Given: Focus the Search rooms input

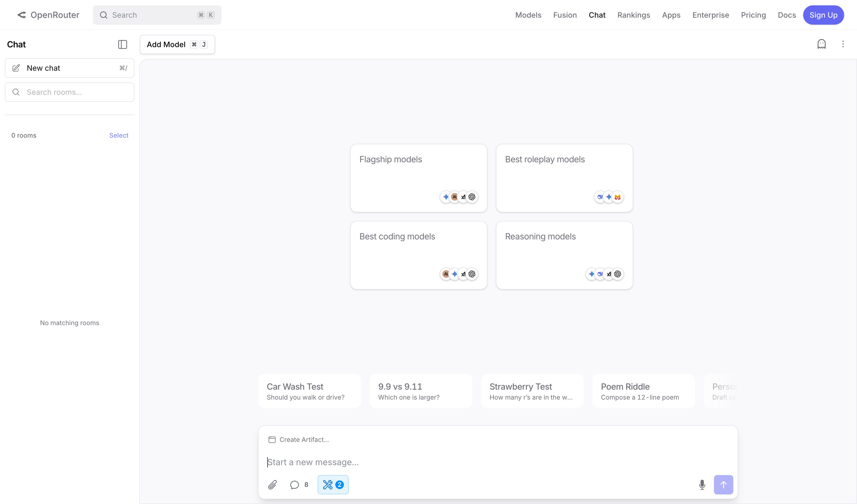Looking at the screenshot, I should pyautogui.click(x=70, y=92).
